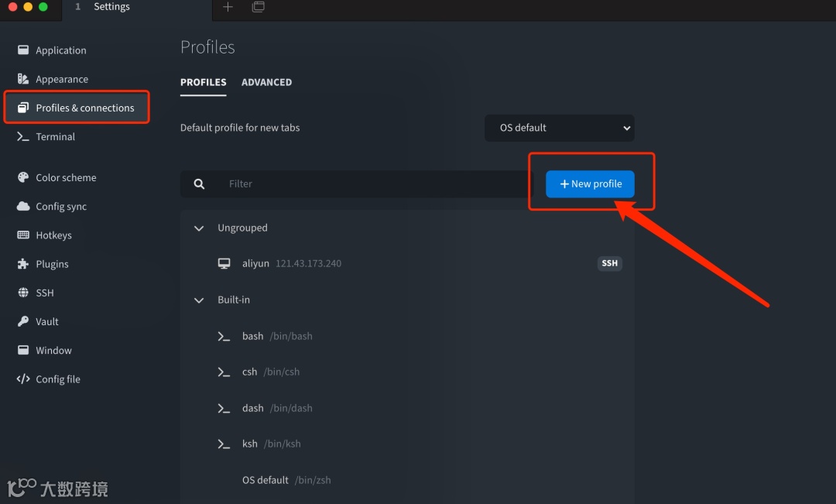Click the profile Filter search field
Screen dimensions: 836x504
click(372, 184)
